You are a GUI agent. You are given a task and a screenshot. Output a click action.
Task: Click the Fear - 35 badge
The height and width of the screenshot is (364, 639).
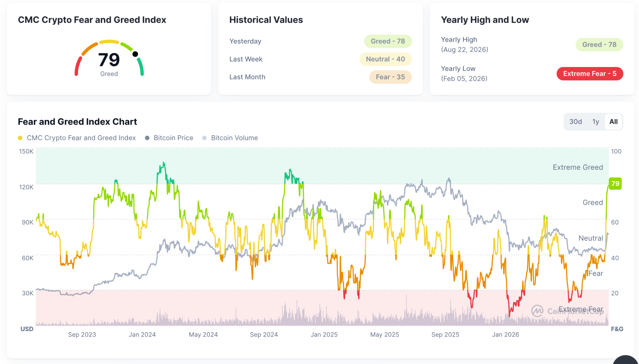coord(390,77)
